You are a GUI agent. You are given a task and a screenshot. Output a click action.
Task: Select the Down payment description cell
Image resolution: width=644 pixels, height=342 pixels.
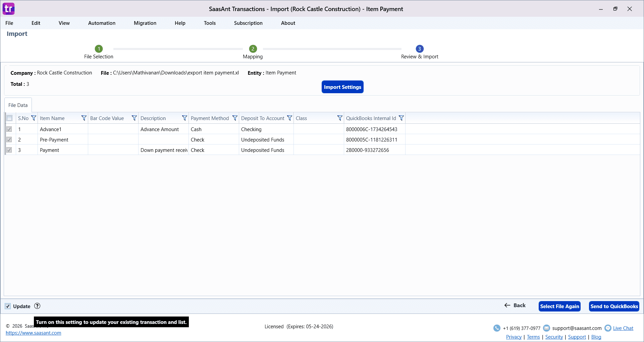point(163,150)
